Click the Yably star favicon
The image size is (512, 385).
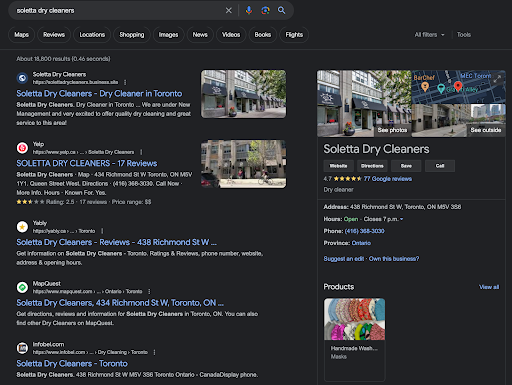pyautogui.click(x=22, y=227)
